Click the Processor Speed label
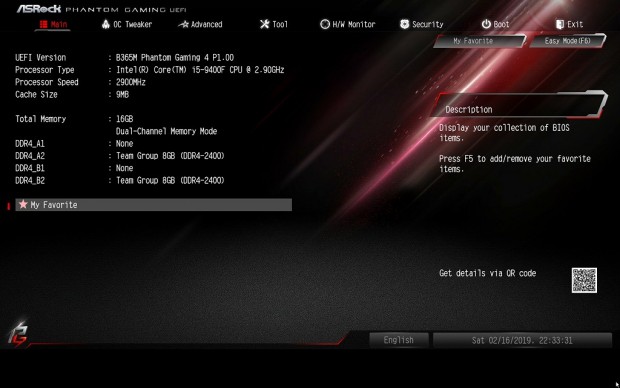This screenshot has width=620, height=388. [47, 82]
